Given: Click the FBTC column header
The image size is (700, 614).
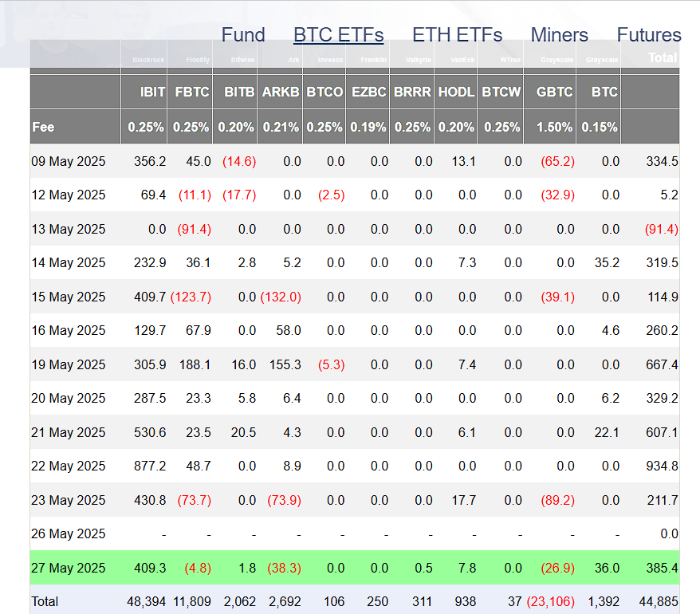Looking at the screenshot, I should (x=192, y=92).
